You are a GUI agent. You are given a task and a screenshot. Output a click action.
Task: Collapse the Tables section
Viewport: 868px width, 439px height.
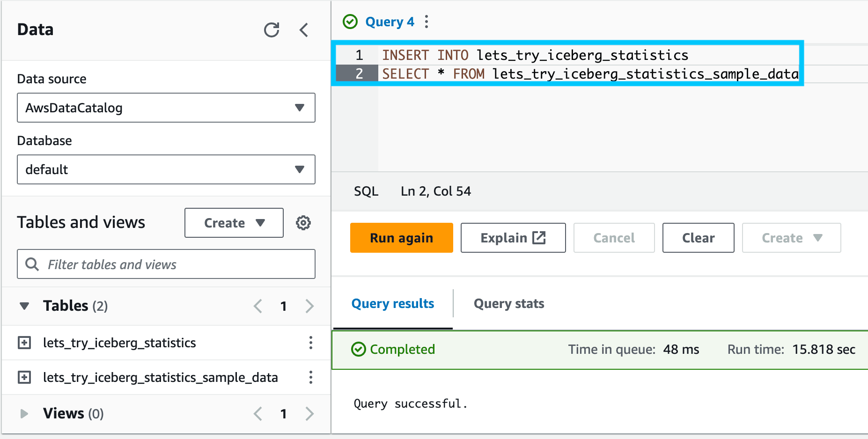[x=24, y=306]
